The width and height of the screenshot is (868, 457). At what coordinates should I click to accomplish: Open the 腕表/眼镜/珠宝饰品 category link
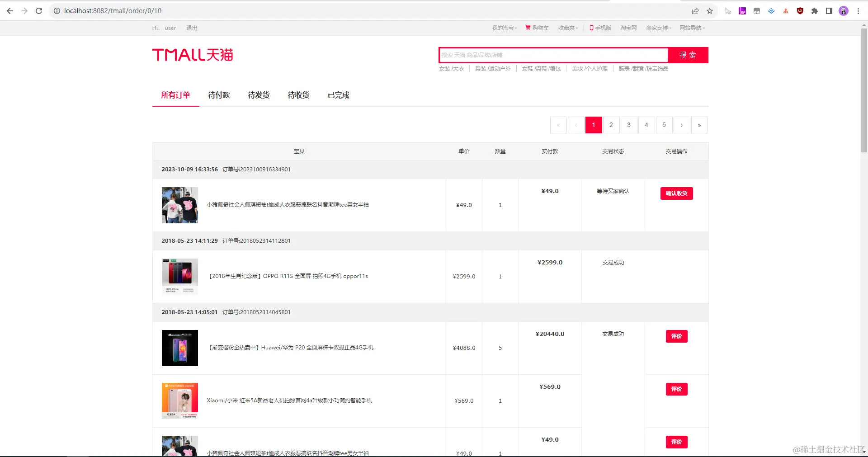(x=643, y=69)
